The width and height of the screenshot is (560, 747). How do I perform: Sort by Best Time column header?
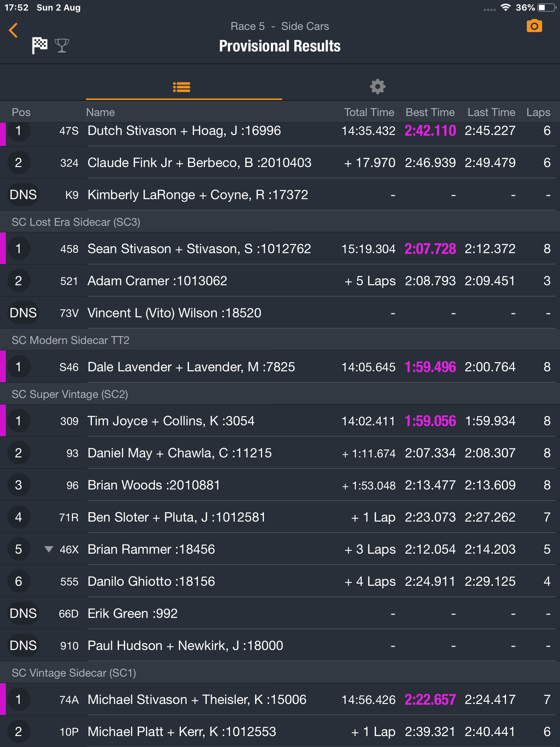click(430, 112)
